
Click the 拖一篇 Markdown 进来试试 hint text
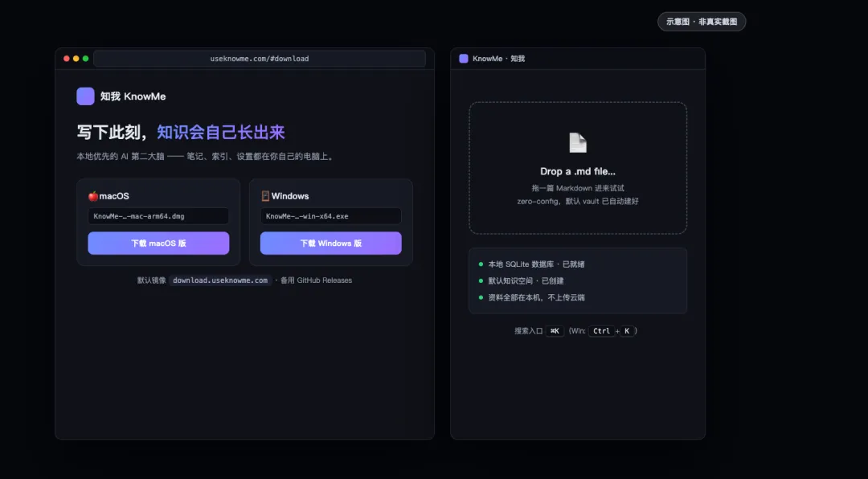(x=578, y=188)
